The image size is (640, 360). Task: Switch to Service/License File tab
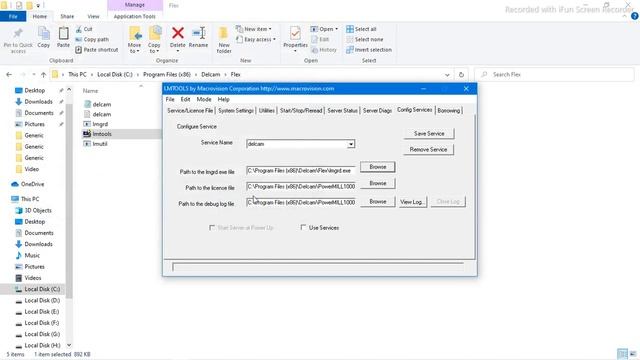coord(190,111)
